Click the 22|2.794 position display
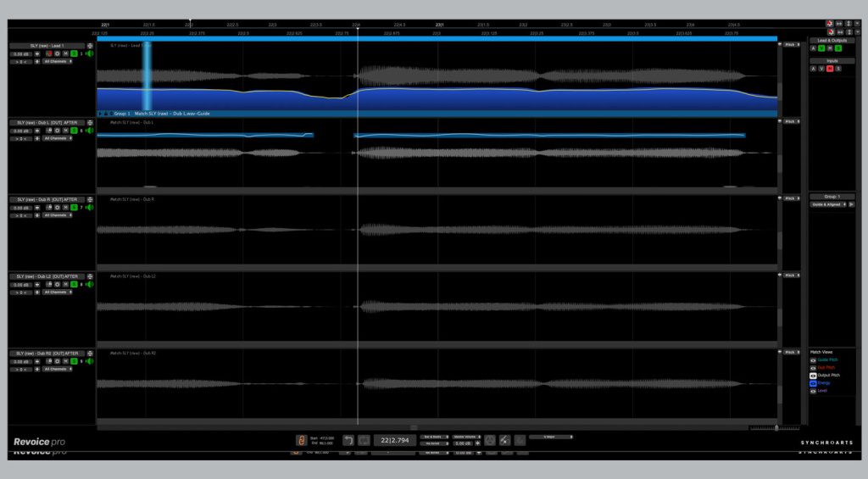868x479 pixels. click(395, 441)
